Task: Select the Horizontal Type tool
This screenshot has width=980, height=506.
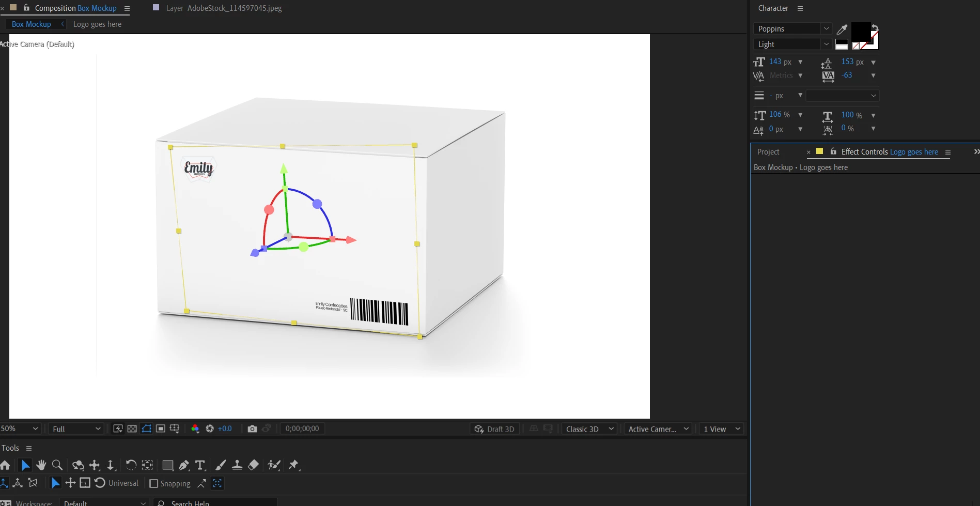Action: pyautogui.click(x=200, y=465)
